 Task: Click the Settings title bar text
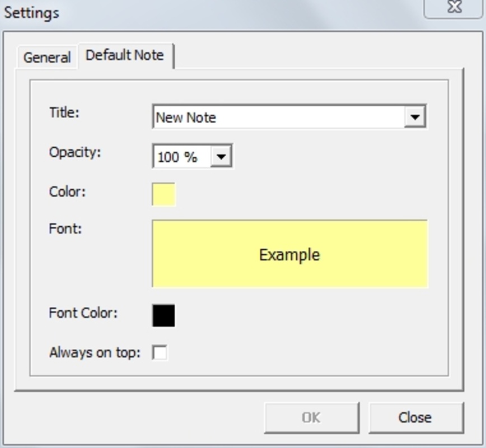tap(31, 12)
